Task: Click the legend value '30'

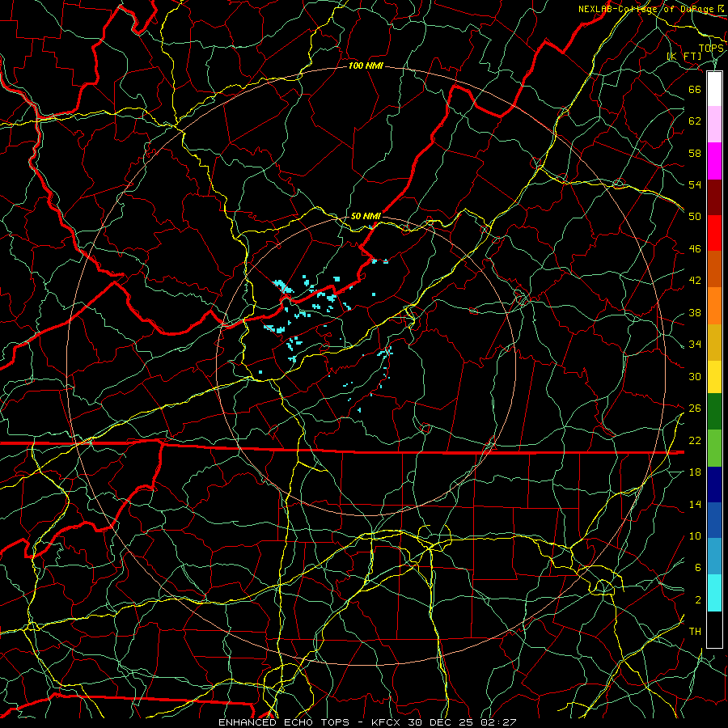Action: [695, 376]
